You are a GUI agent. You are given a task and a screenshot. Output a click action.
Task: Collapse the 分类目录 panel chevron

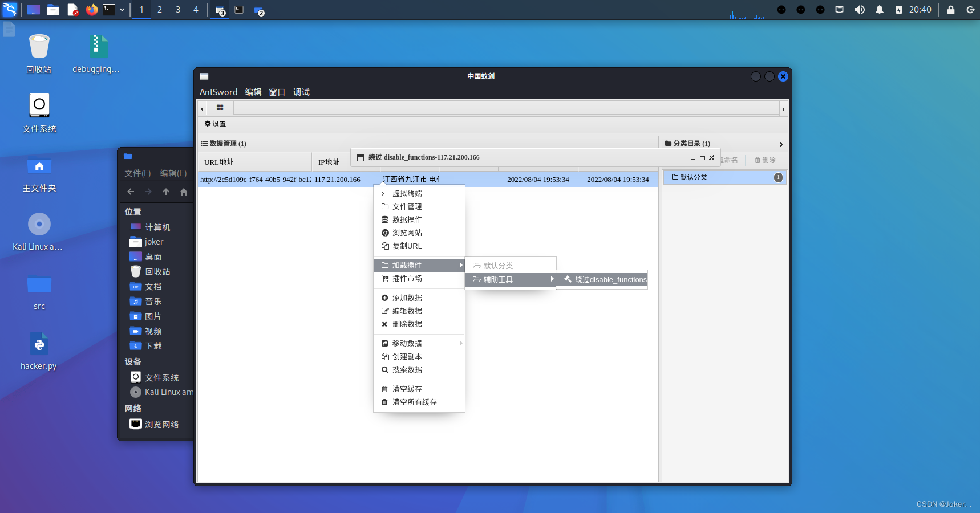click(x=781, y=144)
